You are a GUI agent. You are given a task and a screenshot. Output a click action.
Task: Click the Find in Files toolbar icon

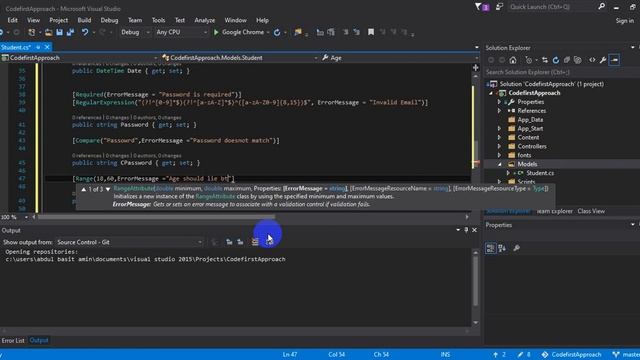298,32
